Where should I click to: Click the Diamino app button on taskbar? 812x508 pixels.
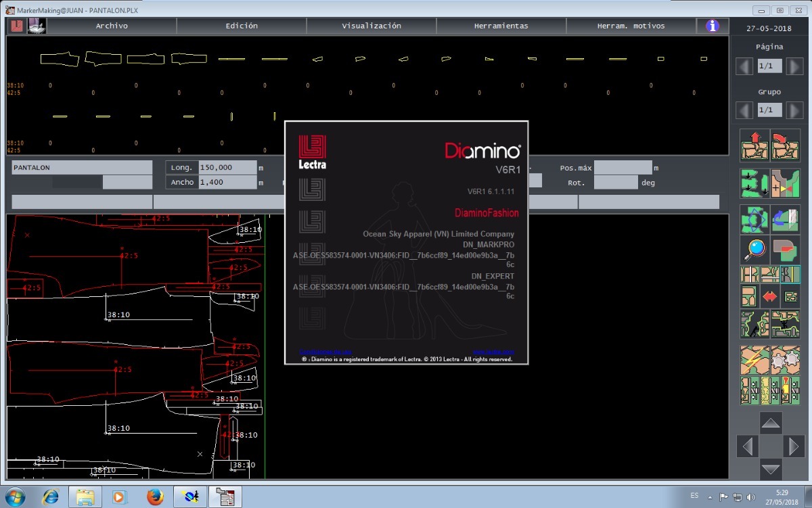pos(225,497)
